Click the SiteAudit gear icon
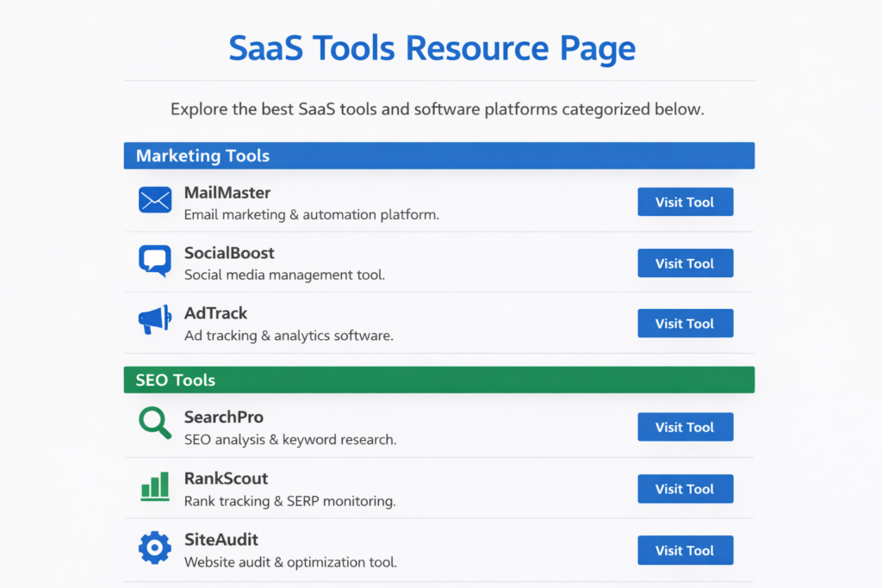The image size is (882, 588). click(155, 548)
